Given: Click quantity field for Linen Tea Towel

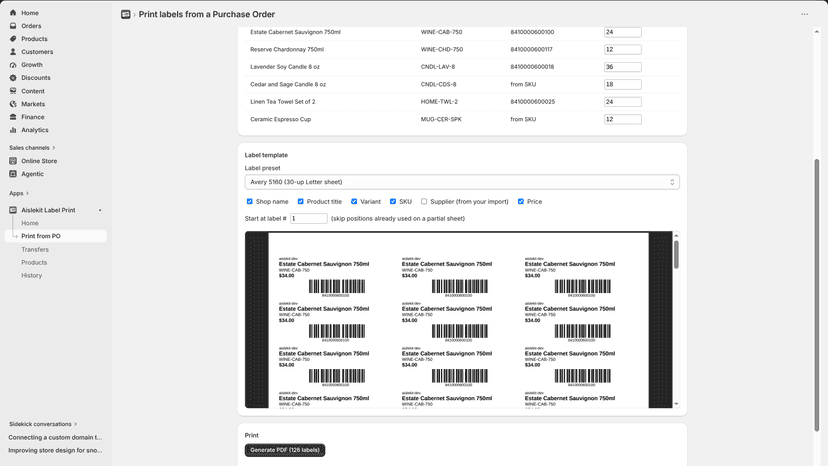Looking at the screenshot, I should (623, 102).
